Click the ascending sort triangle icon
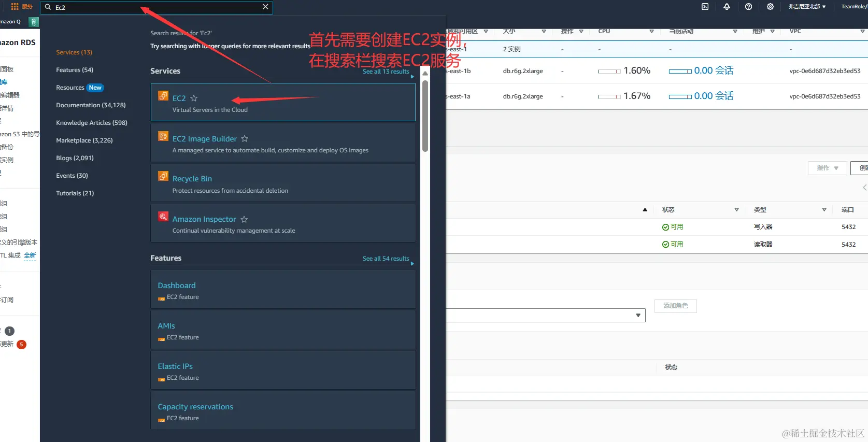The image size is (868, 442). (x=645, y=210)
